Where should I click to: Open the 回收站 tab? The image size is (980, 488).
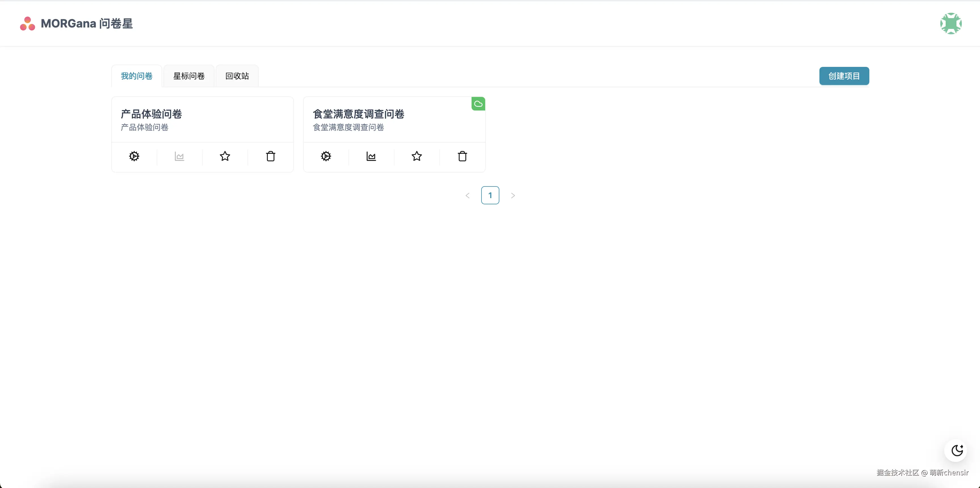coord(237,76)
